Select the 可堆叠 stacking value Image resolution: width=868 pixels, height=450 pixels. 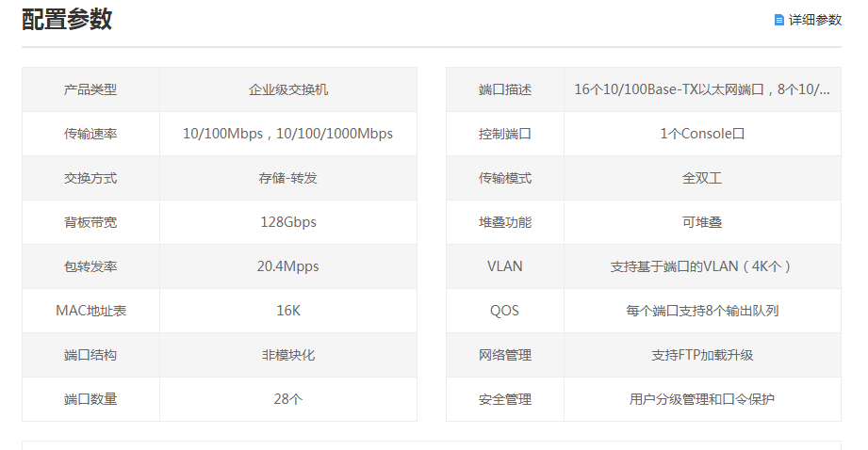pos(702,222)
